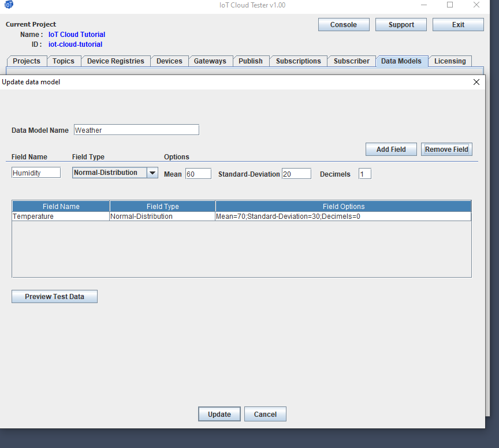Image resolution: width=499 pixels, height=448 pixels.
Task: Click the iot-cloud-tutorial project ID
Action: [x=76, y=44]
